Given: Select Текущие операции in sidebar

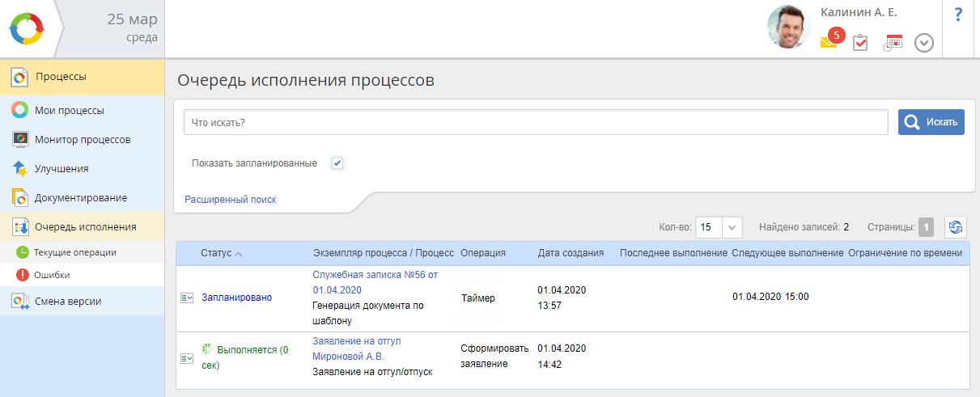Looking at the screenshot, I should pos(74,252).
